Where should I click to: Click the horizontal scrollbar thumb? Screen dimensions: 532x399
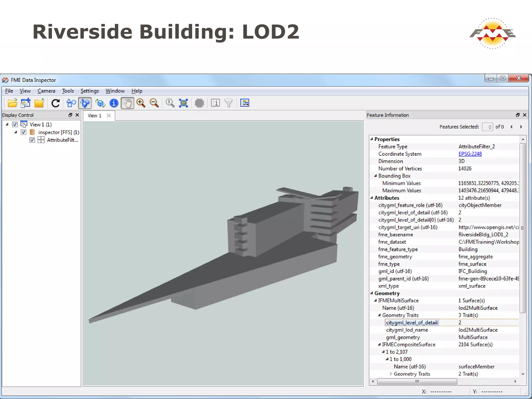tap(417, 381)
